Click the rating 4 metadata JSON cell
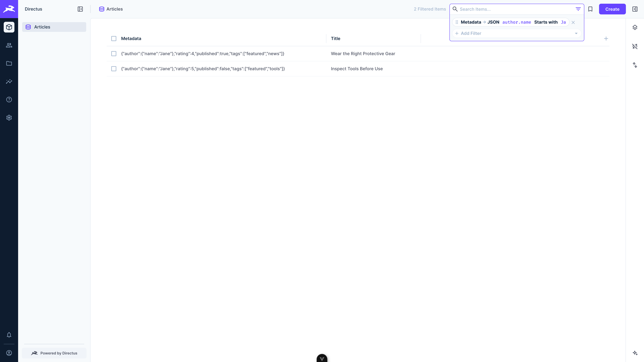 (x=202, y=54)
